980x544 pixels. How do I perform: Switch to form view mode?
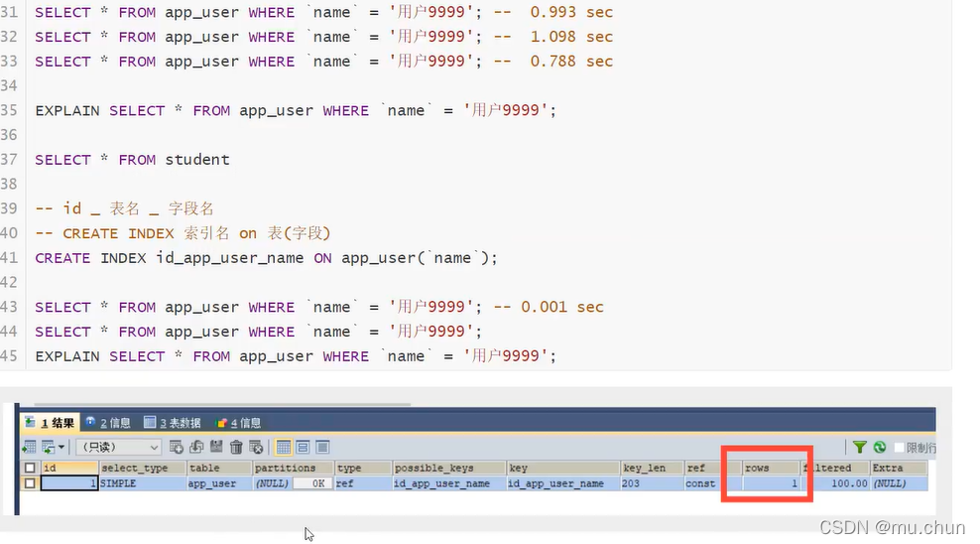(x=304, y=447)
